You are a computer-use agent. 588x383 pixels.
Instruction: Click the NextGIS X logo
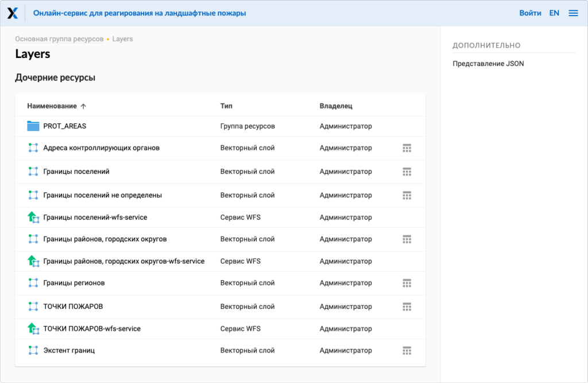(x=12, y=12)
